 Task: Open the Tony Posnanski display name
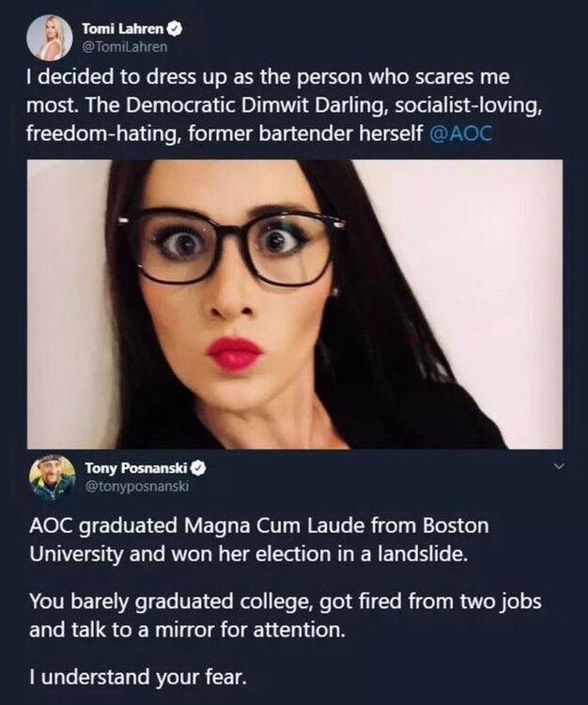pos(137,467)
